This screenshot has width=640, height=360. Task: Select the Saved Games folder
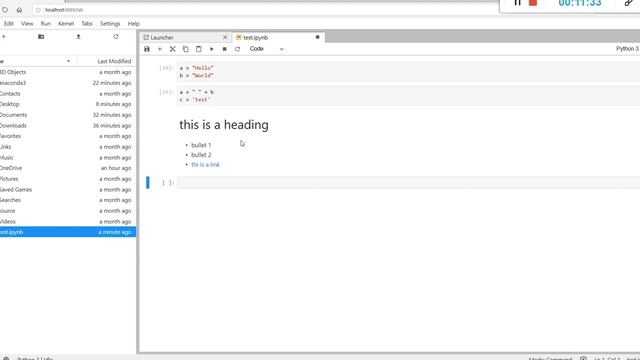(68, 189)
